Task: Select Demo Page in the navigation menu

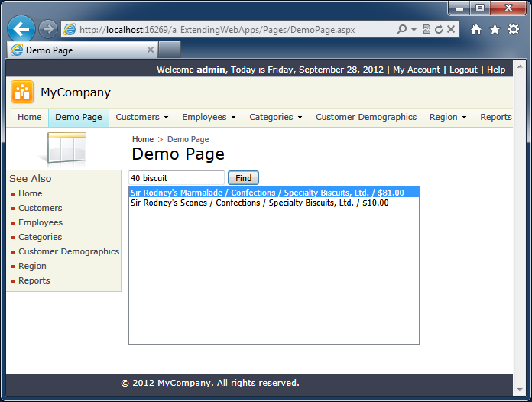Action: (79, 117)
